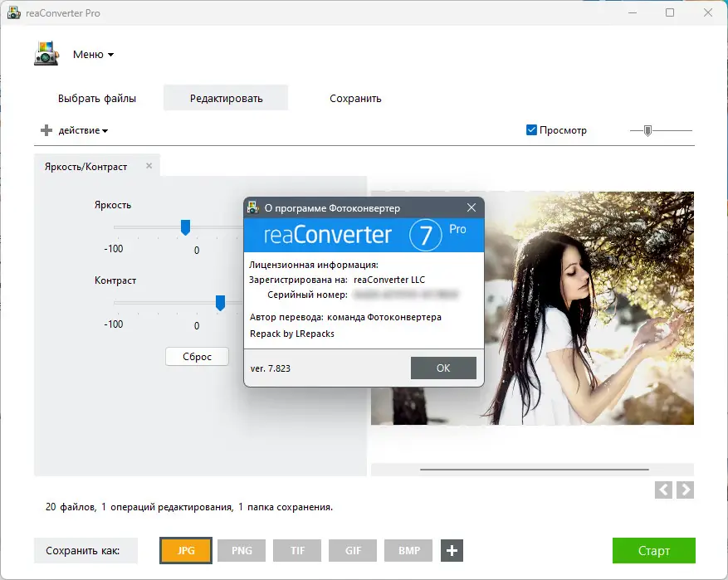Close the О программе Фотоконвертер dialog
The image size is (728, 580).
[471, 207]
